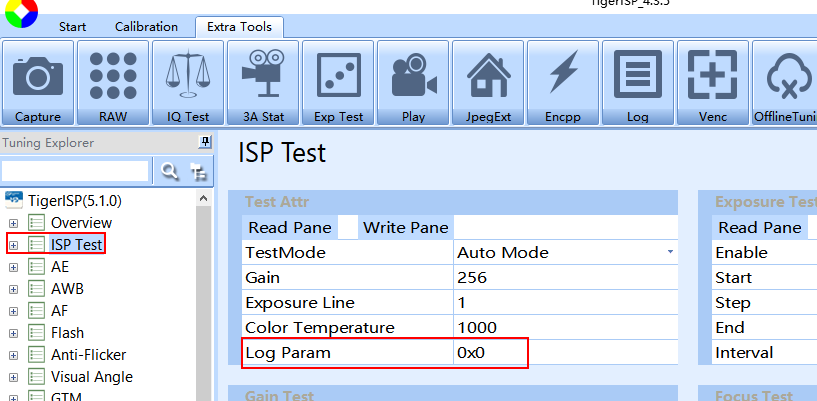Open the Play video camera tool
The height and width of the screenshot is (401, 817).
[x=413, y=83]
